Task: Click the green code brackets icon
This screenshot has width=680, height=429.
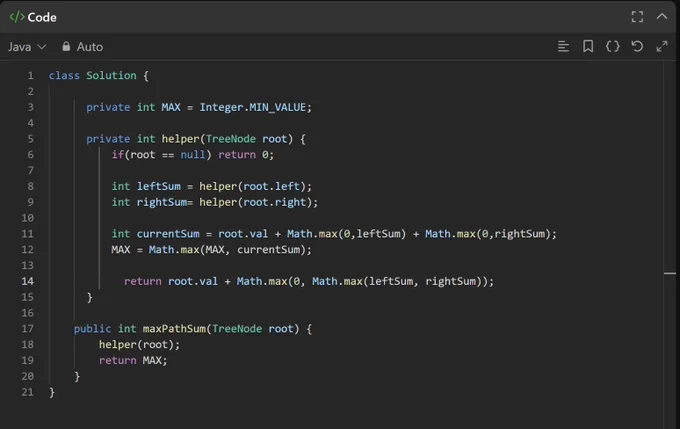Action: coord(16,17)
